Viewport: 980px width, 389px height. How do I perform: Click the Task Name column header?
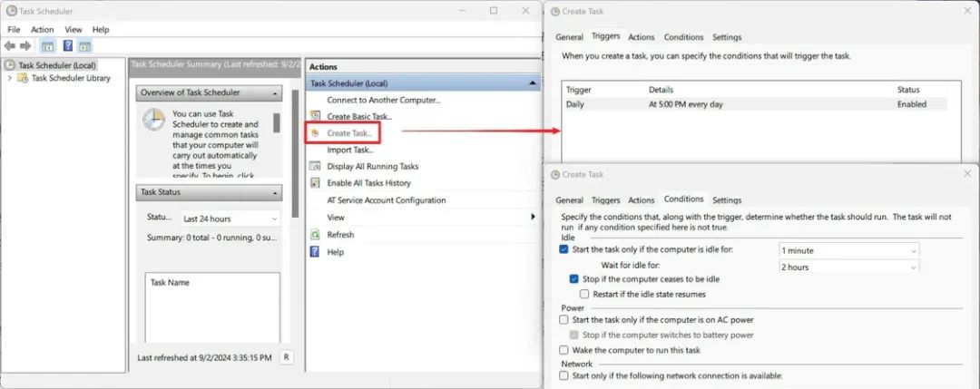point(170,282)
